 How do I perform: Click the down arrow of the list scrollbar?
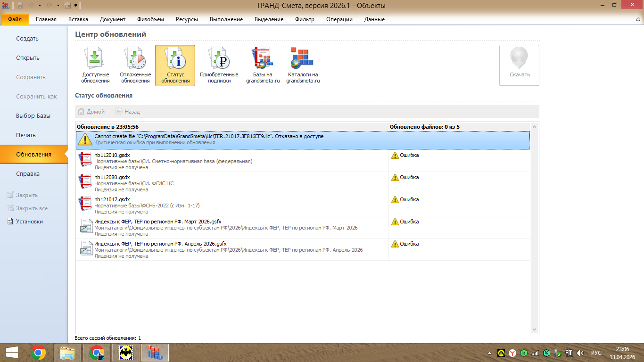click(x=535, y=329)
